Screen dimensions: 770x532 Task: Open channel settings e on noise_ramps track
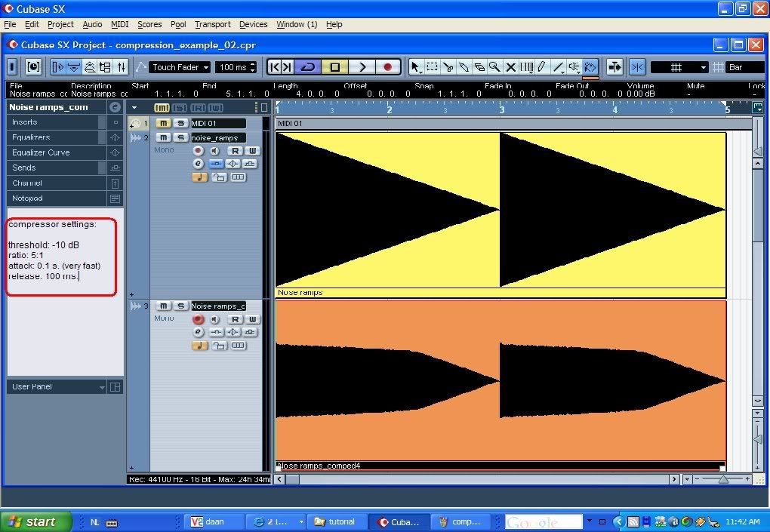pyautogui.click(x=198, y=164)
